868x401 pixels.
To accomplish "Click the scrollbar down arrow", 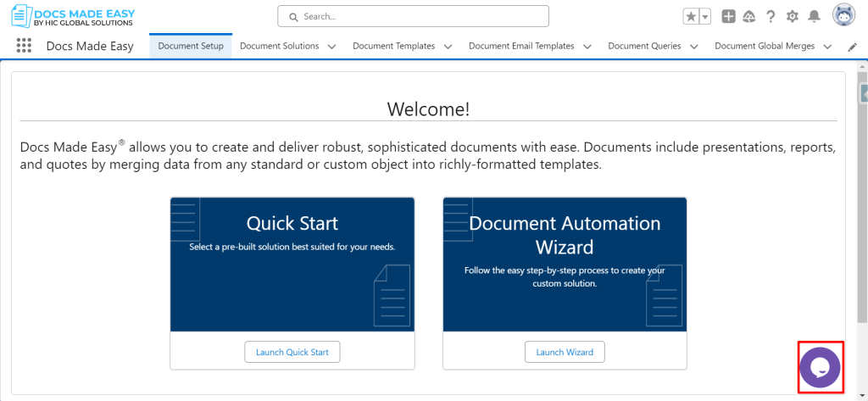I will point(862,396).
